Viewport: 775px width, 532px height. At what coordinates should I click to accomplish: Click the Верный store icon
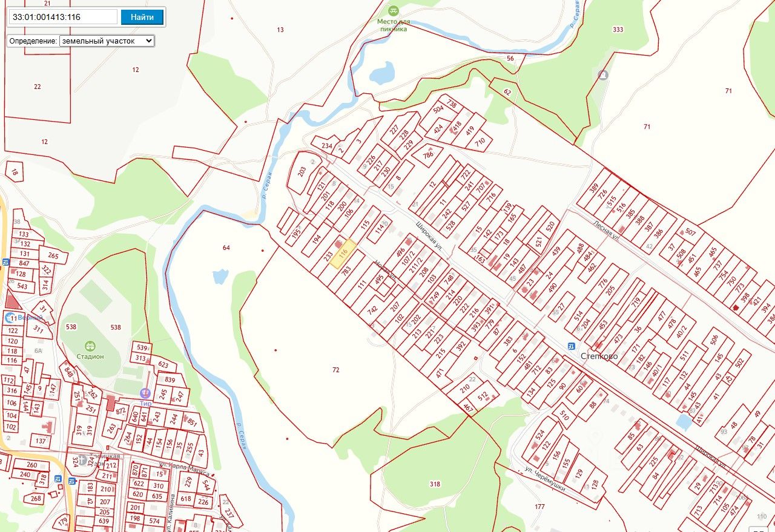[x=10, y=318]
